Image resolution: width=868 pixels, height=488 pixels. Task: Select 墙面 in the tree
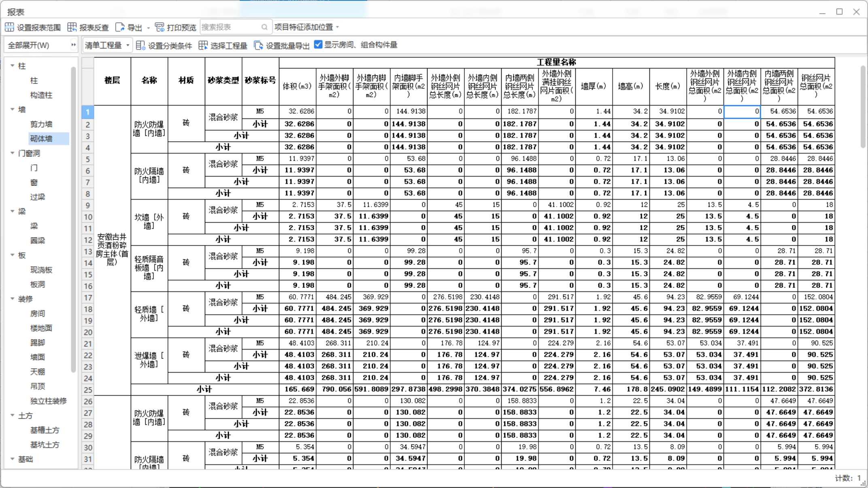tap(38, 357)
